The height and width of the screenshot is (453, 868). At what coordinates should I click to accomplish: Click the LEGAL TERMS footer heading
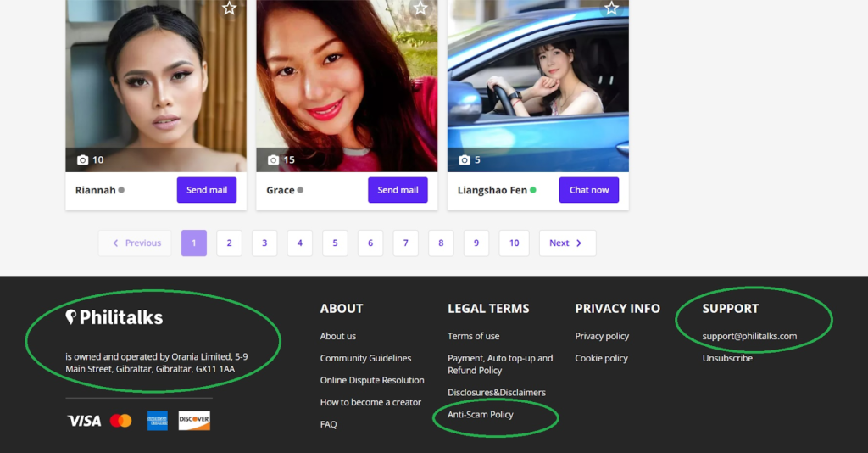[x=488, y=309]
